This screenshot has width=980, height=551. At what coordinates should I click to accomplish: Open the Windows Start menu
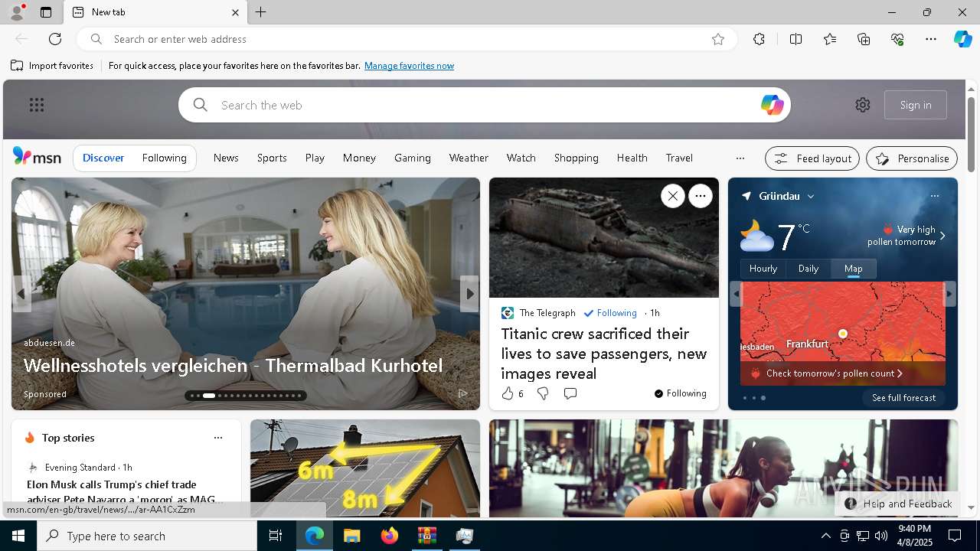[18, 536]
